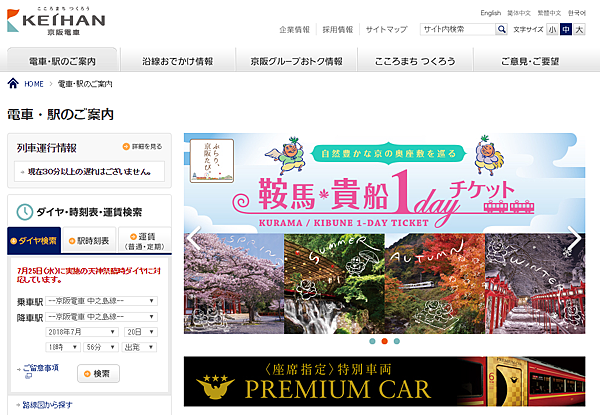Viewport: 600px width, 415px height.
Task: Go to next banner slide arrow
Action: coord(574,238)
